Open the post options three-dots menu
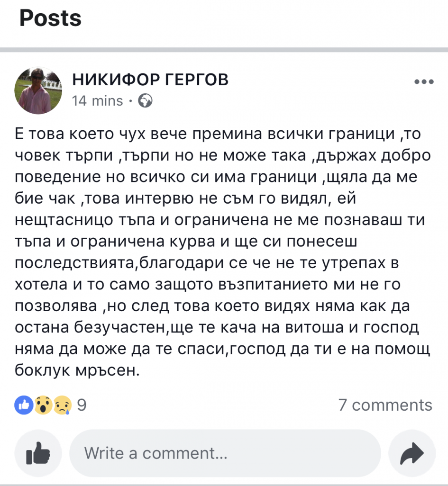448x486 pixels. point(424,81)
